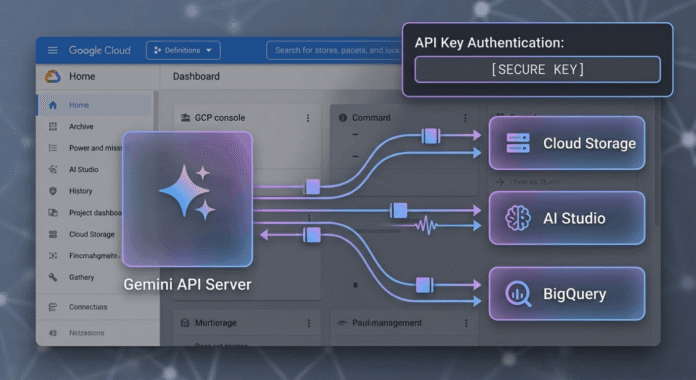Click the Dashboard heading

pos(196,76)
